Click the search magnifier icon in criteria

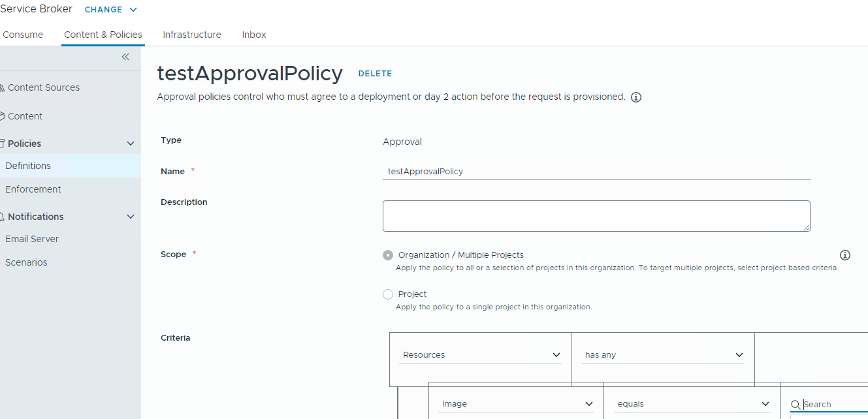coord(796,405)
